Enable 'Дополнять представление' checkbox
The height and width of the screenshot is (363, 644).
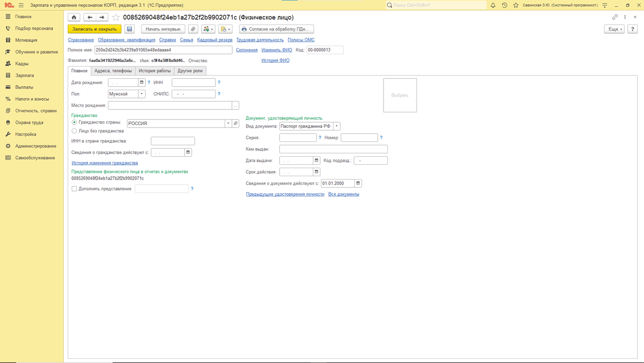tap(74, 189)
